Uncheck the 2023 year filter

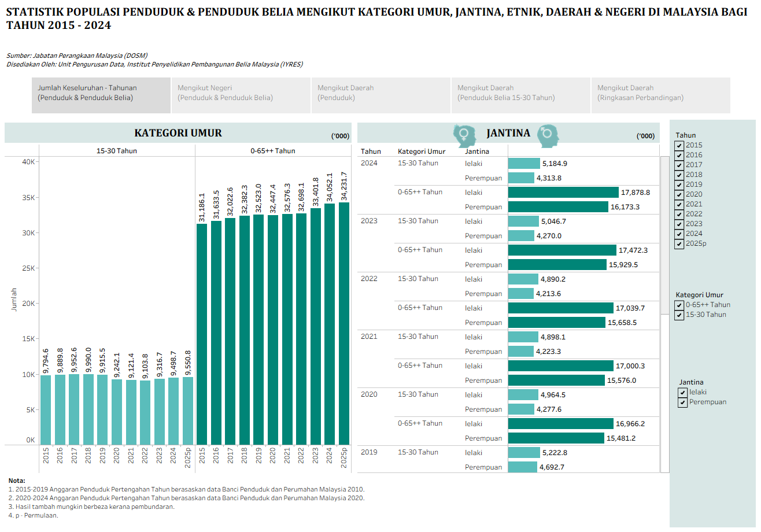point(679,224)
